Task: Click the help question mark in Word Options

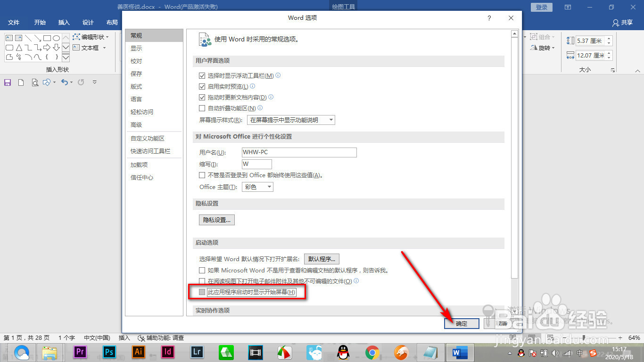Action: point(489,18)
